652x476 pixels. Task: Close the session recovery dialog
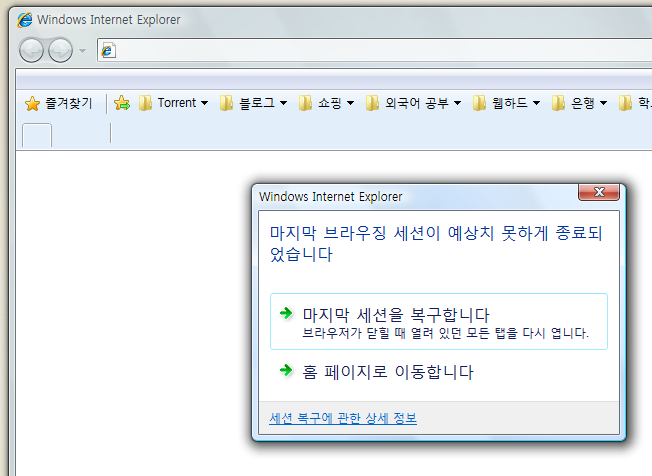599,192
